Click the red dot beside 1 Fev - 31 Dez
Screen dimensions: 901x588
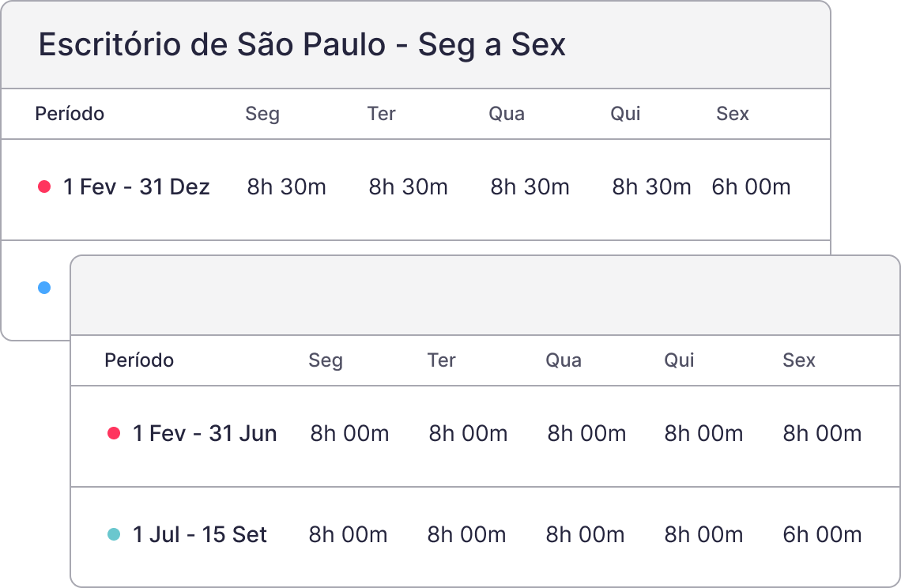[44, 187]
